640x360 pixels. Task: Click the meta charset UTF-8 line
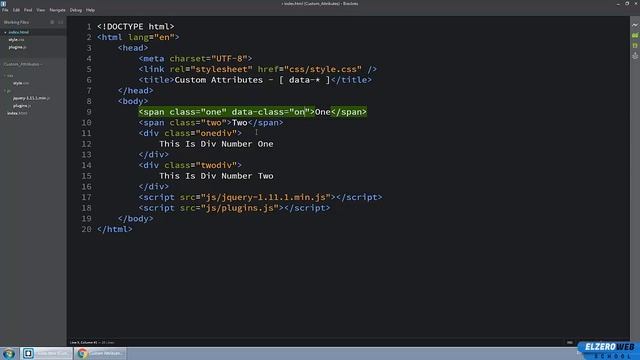pyautogui.click(x=195, y=59)
